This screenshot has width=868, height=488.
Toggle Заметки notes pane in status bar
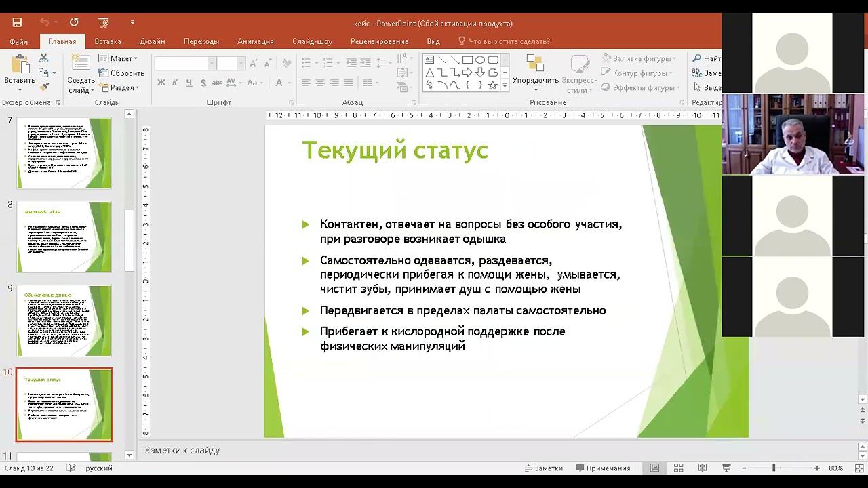(544, 468)
